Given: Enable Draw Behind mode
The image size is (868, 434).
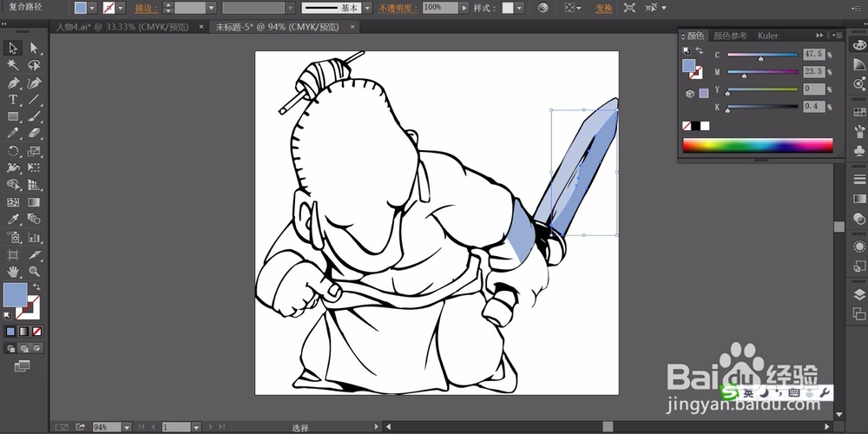Looking at the screenshot, I should coord(23,348).
